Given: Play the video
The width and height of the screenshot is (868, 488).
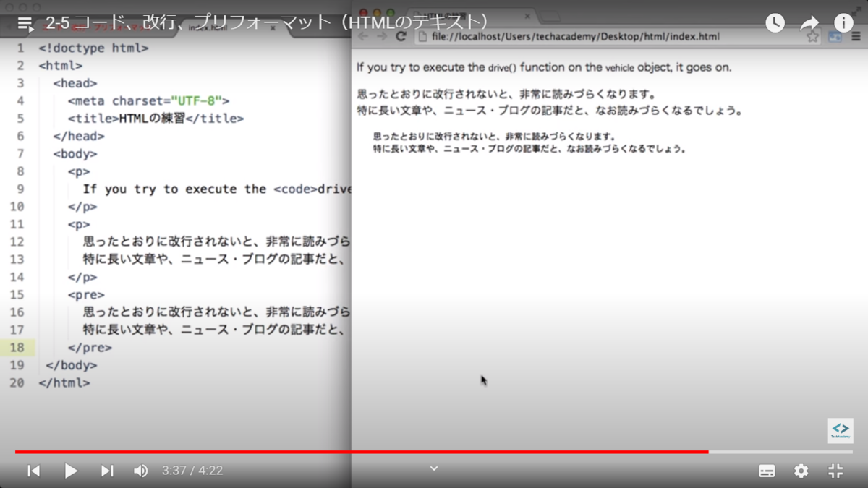Looking at the screenshot, I should pos(70,471).
